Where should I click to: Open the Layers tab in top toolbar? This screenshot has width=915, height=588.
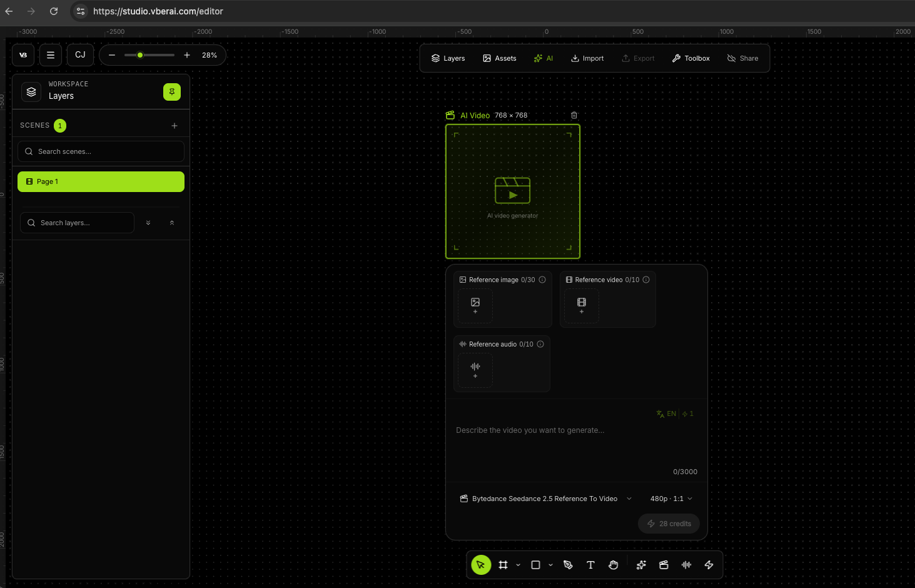[448, 58]
